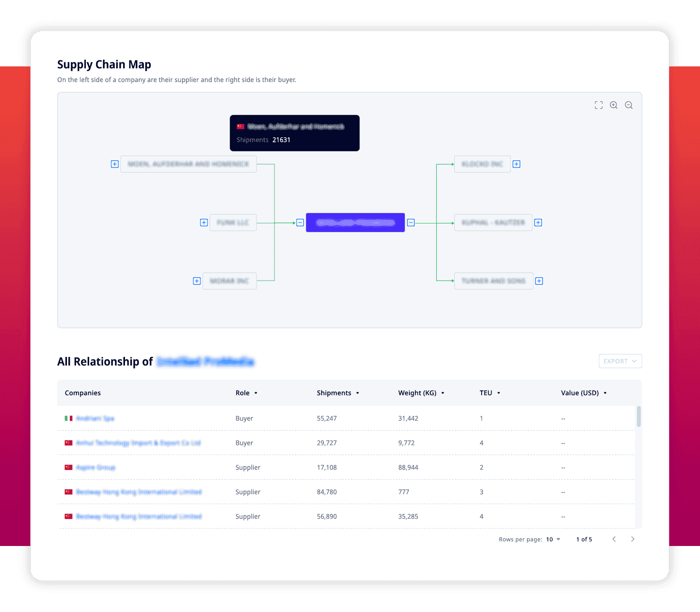
Task: Sort table by the TEU column
Action: point(490,393)
